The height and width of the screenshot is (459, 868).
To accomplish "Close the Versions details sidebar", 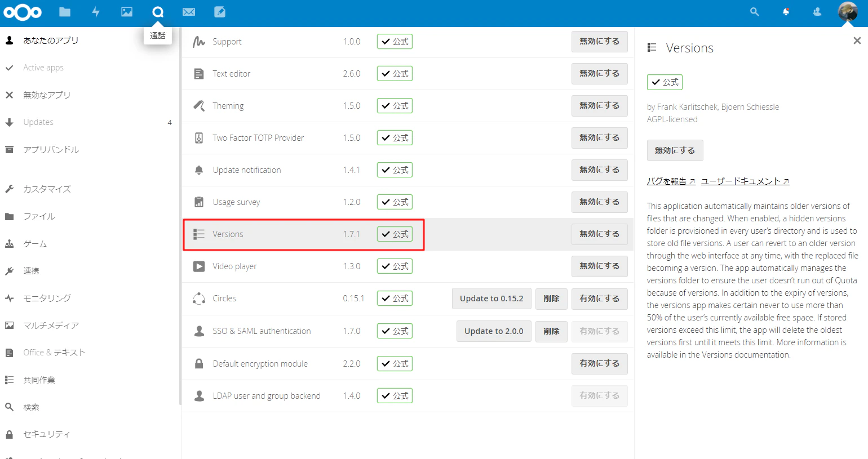I will click(x=857, y=41).
